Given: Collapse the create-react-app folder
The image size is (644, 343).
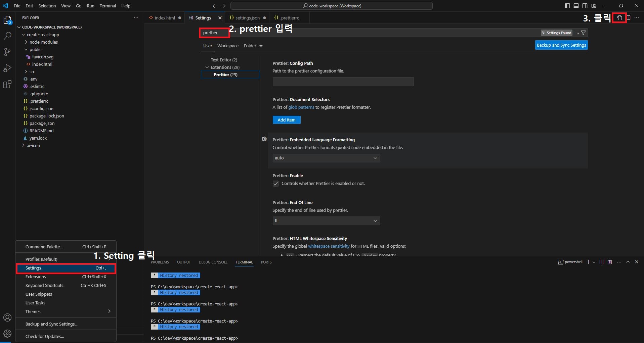Looking at the screenshot, I should pos(24,35).
